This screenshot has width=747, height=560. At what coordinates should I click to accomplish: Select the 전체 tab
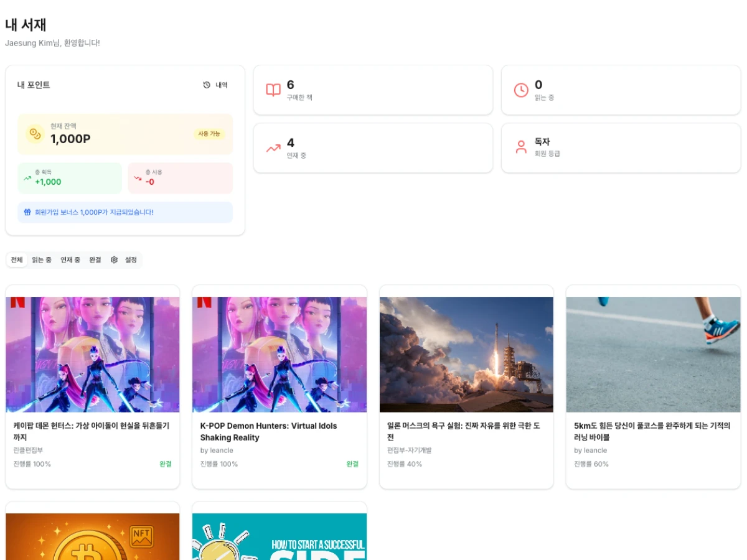pyautogui.click(x=17, y=260)
